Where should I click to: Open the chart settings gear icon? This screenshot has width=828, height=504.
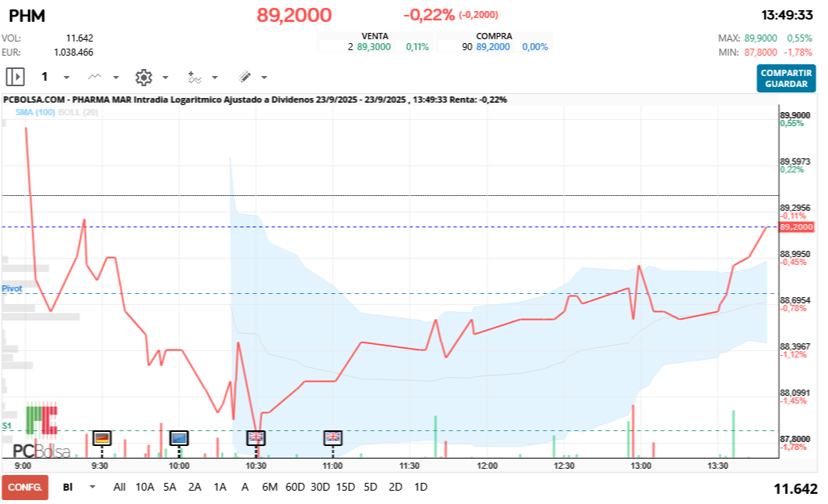(143, 78)
